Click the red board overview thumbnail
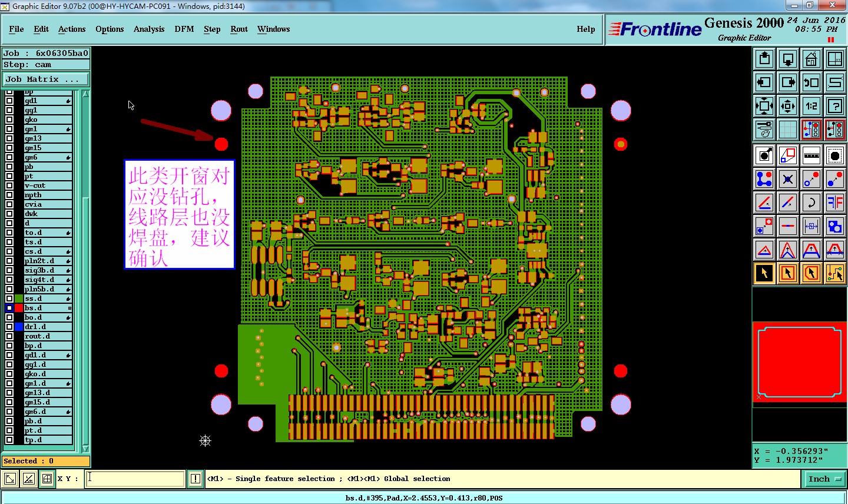 pos(800,362)
